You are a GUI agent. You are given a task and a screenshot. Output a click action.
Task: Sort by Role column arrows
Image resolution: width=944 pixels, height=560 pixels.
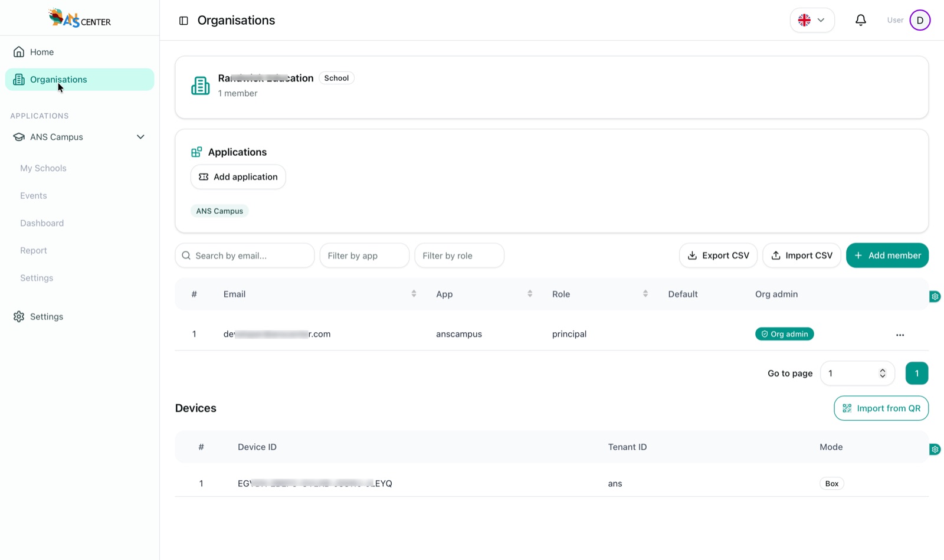[x=645, y=294]
